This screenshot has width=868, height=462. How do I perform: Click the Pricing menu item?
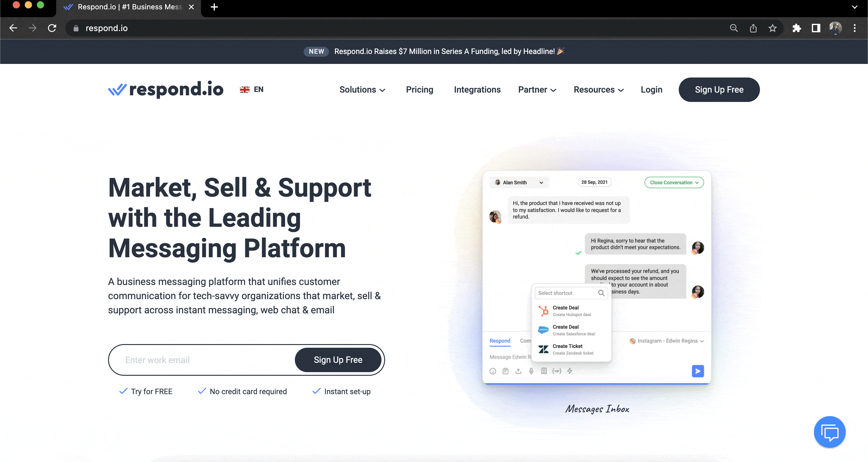[420, 90]
